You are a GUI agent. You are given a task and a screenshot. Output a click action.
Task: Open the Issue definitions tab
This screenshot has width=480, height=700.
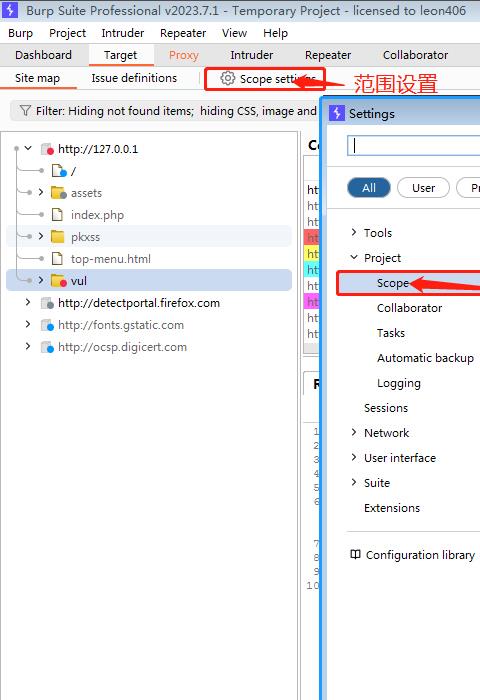(x=134, y=78)
